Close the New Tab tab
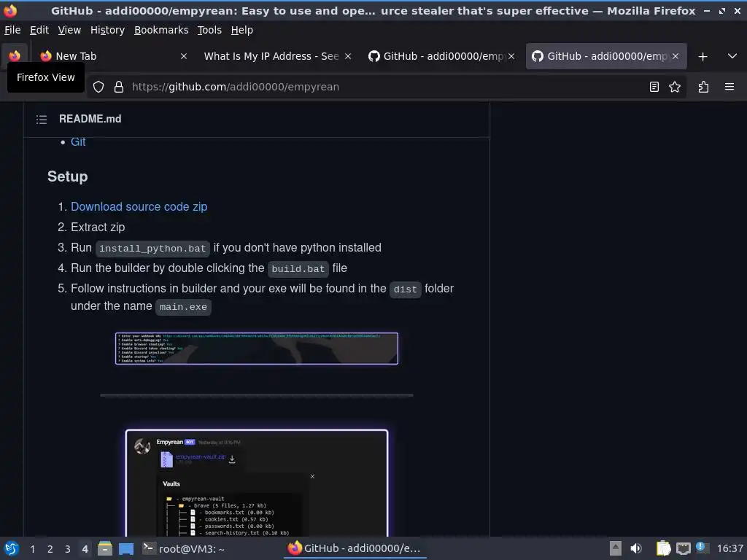This screenshot has height=560, width=747. pyautogui.click(x=183, y=56)
